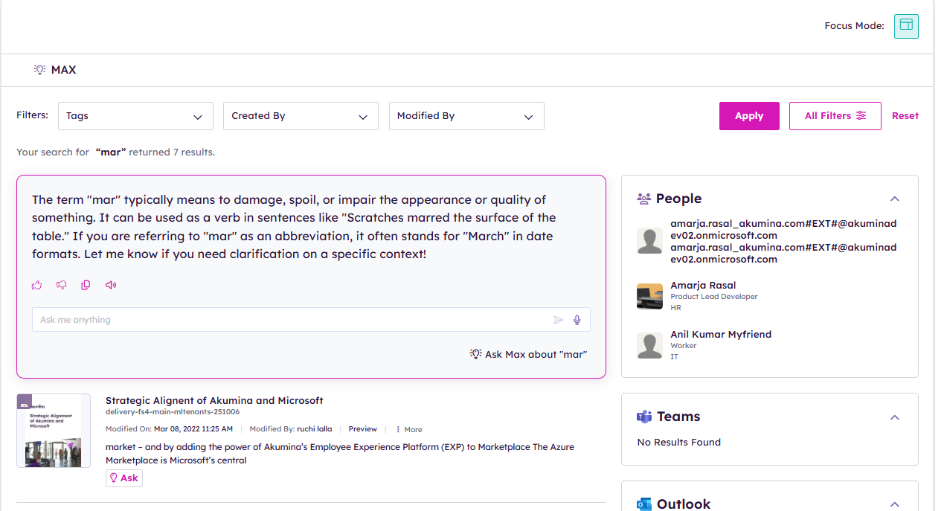Click the lightbulb icon beside the MAX tab
Image resolution: width=936 pixels, height=511 pixels.
(x=40, y=70)
